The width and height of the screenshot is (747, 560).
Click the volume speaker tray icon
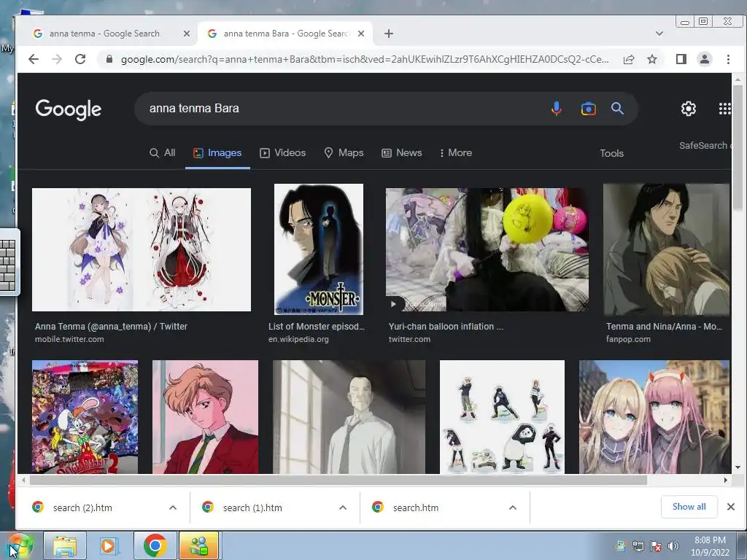click(x=673, y=546)
